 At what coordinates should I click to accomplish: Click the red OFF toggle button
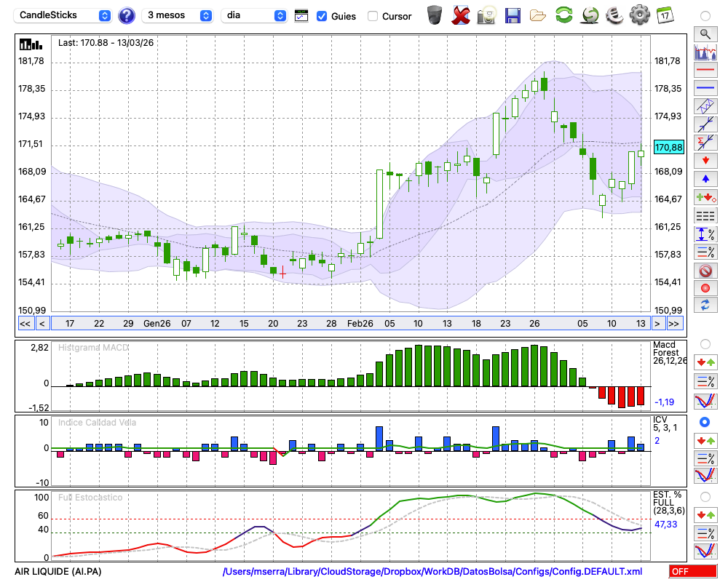pos(692,572)
